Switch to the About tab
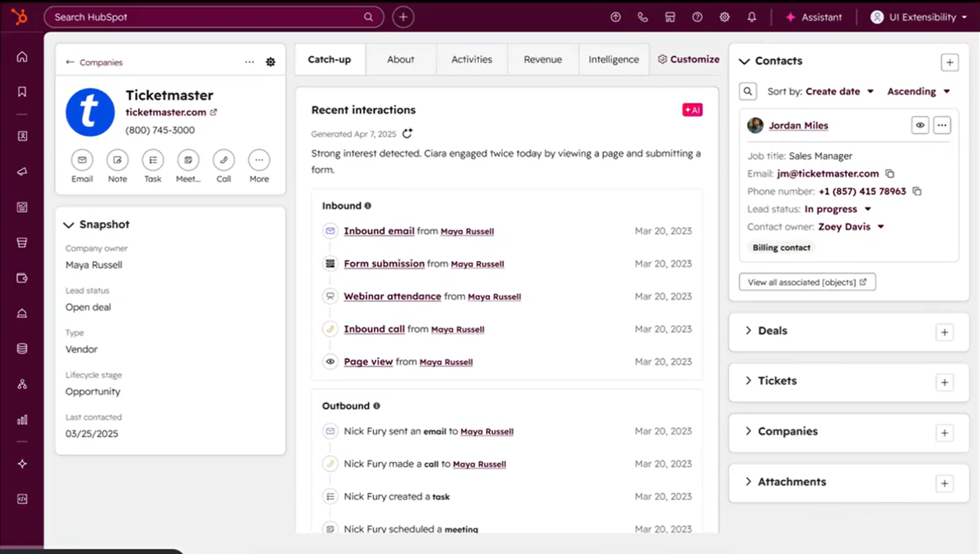980x554 pixels. pyautogui.click(x=401, y=60)
